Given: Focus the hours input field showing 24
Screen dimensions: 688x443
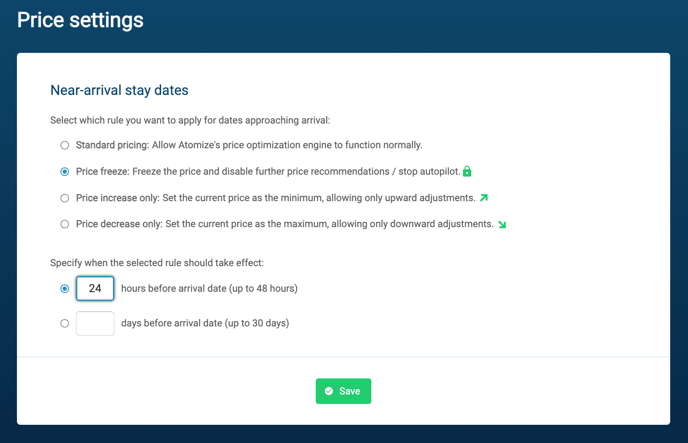Looking at the screenshot, I should [x=95, y=288].
